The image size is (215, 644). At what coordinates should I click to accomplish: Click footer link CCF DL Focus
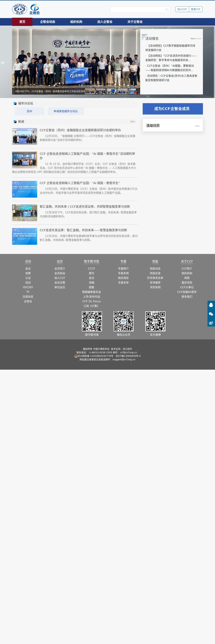pyautogui.click(x=92, y=301)
